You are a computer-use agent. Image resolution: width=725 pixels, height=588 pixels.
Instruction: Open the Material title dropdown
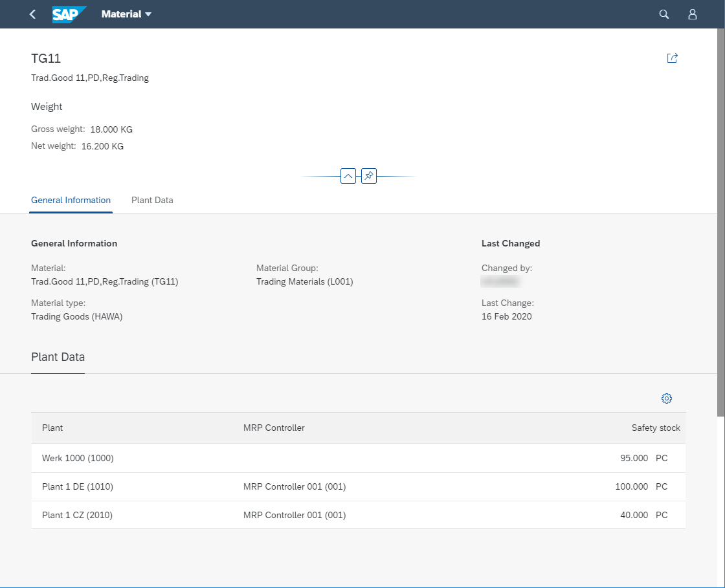click(x=126, y=14)
